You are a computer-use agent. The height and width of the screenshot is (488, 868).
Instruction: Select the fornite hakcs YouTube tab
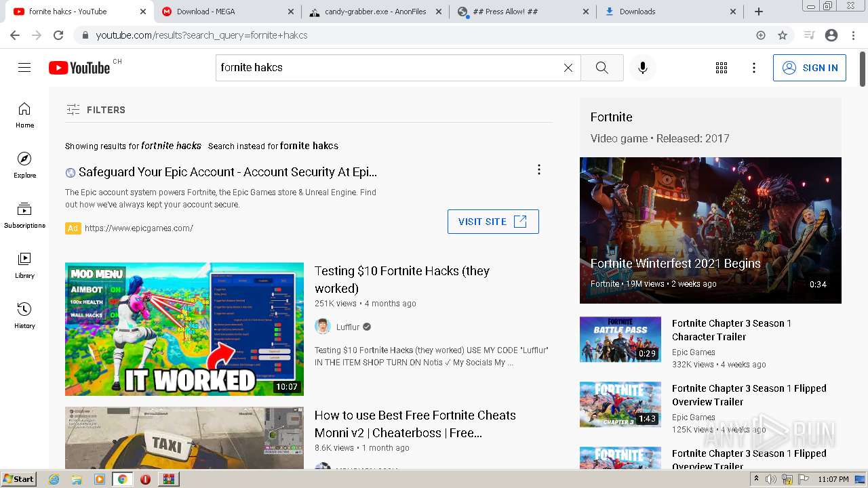pos(80,12)
